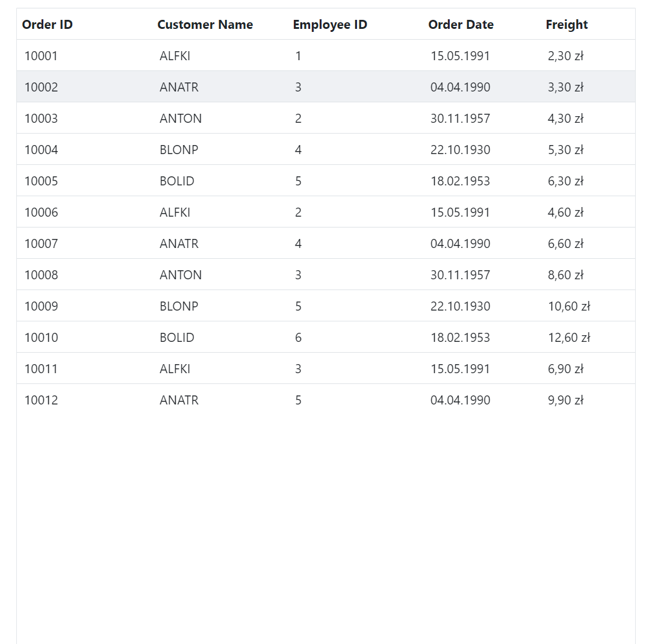Select the 10,60 zł freight cell
Viewport: 652px width, 644px height.
pyautogui.click(x=569, y=306)
